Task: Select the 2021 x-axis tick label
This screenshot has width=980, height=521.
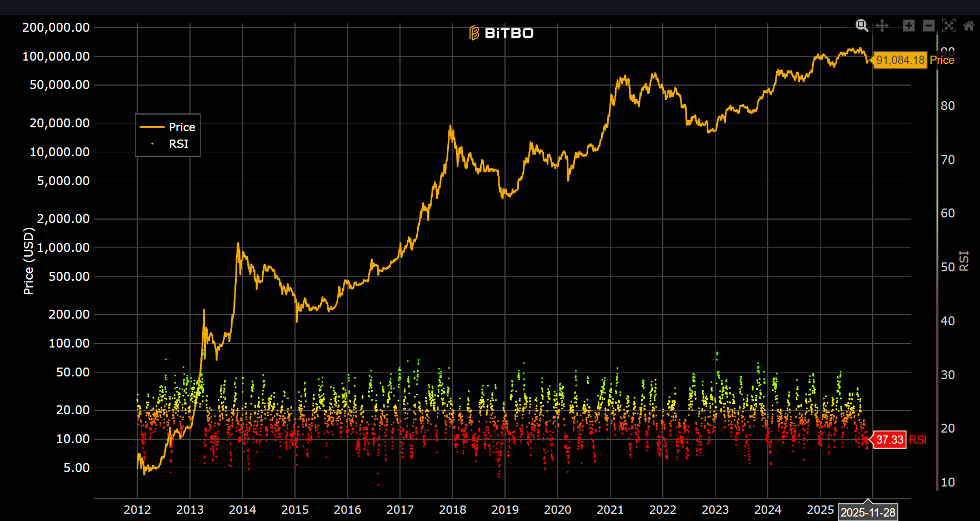Action: point(610,510)
